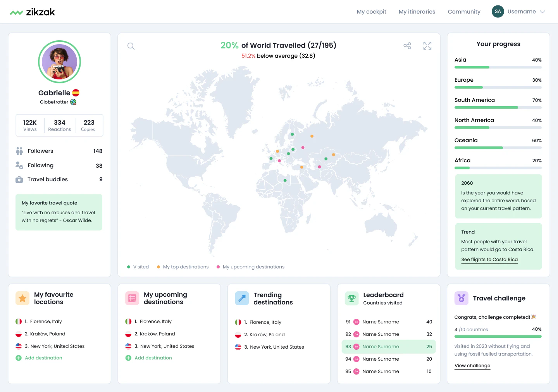Open the Community page
The height and width of the screenshot is (392, 558).
[464, 12]
